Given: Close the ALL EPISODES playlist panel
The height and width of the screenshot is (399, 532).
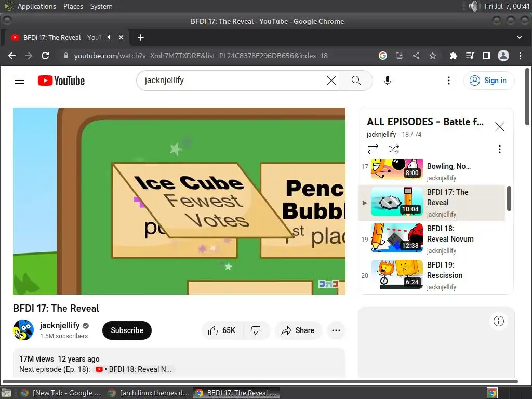Looking at the screenshot, I should pos(499,127).
